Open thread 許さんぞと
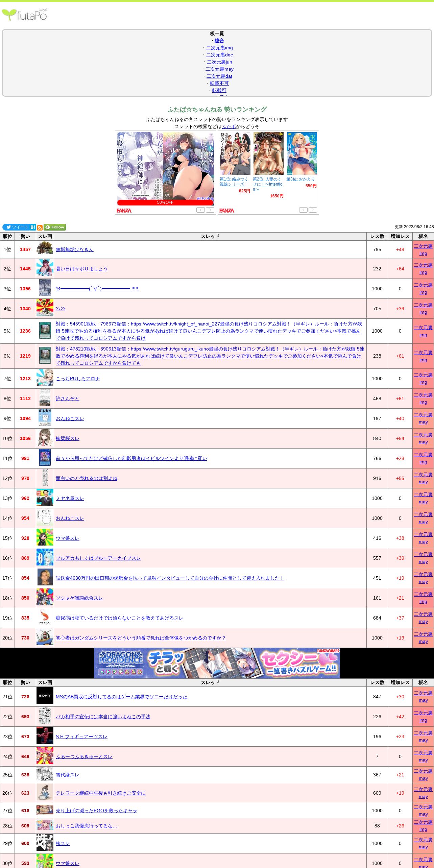 (x=68, y=399)
